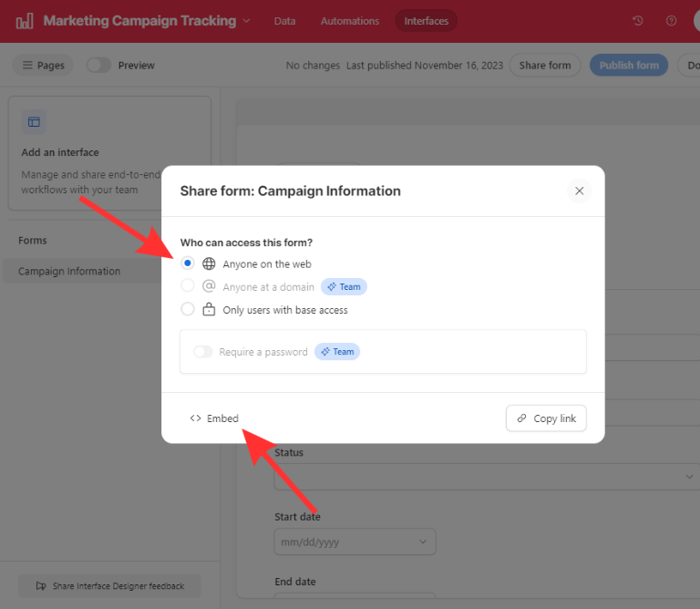Click the Embed code option
The width and height of the screenshot is (700, 609).
[214, 418]
